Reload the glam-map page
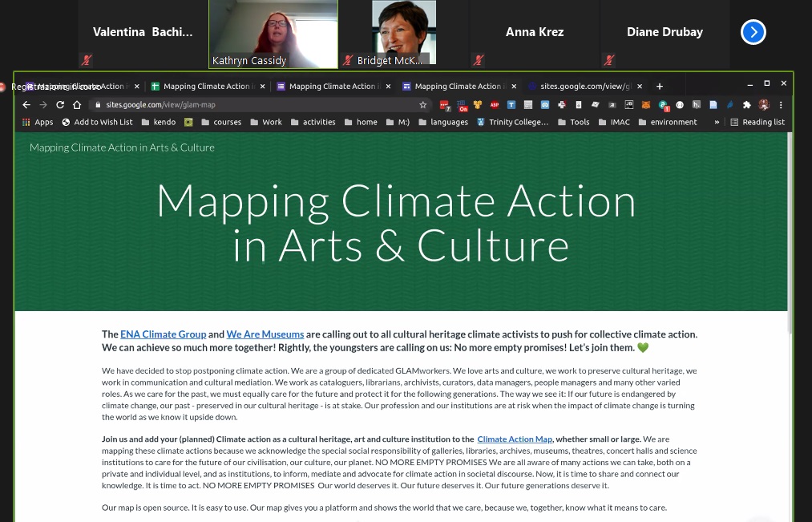The width and height of the screenshot is (812, 522). 60,104
